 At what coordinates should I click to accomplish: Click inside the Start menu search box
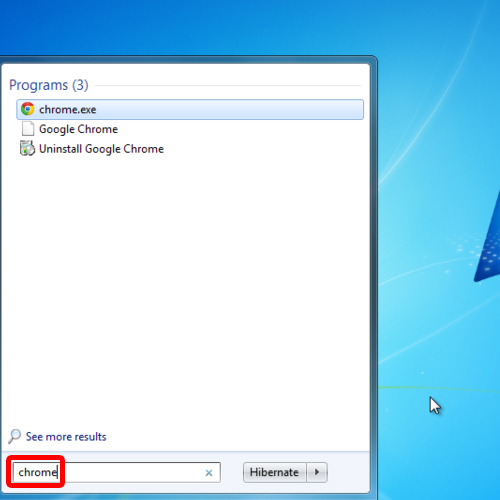pyautogui.click(x=116, y=472)
